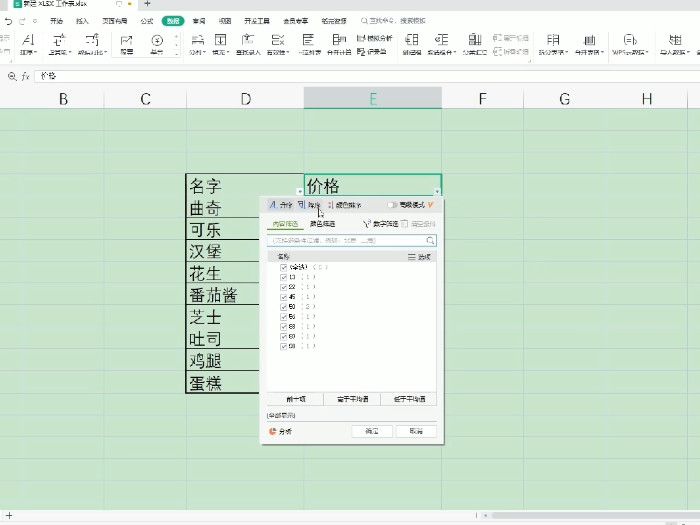Uncheck the value 45 checkbox

283,297
